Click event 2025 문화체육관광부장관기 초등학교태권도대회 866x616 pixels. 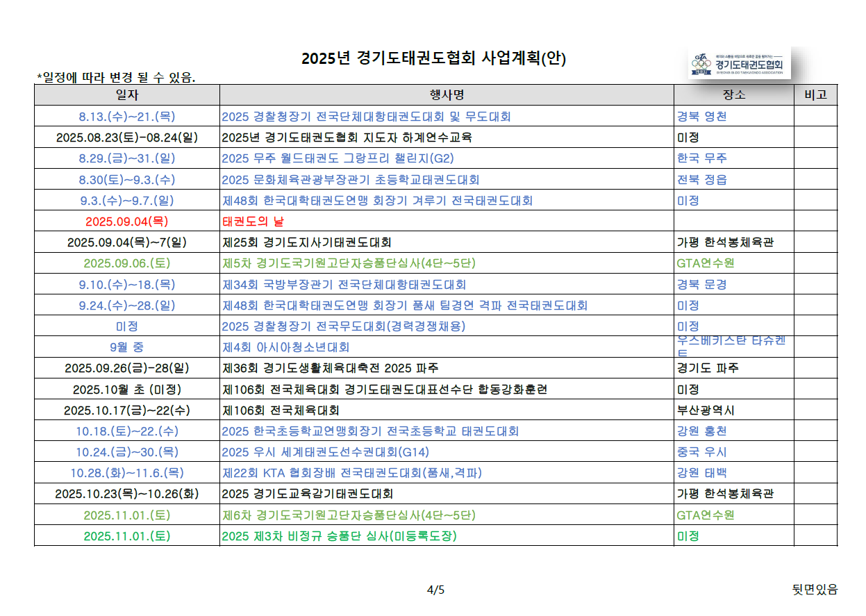tap(351, 180)
